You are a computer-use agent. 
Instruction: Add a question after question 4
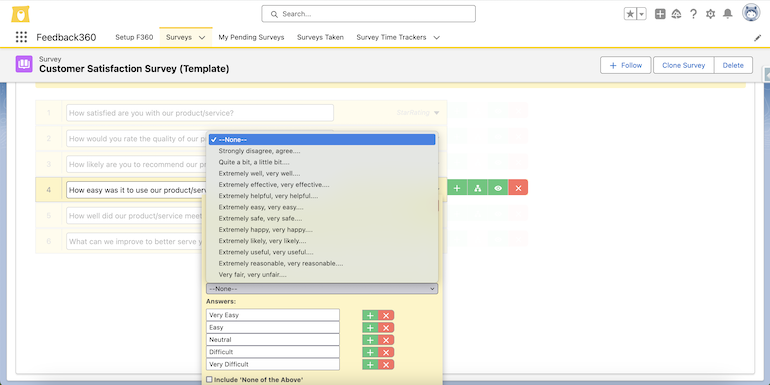[x=457, y=188]
